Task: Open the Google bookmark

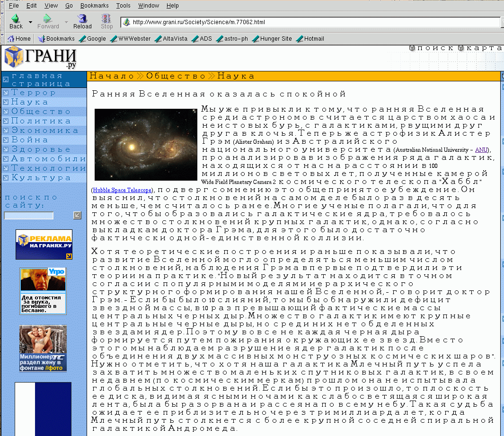Action: pyautogui.click(x=93, y=39)
